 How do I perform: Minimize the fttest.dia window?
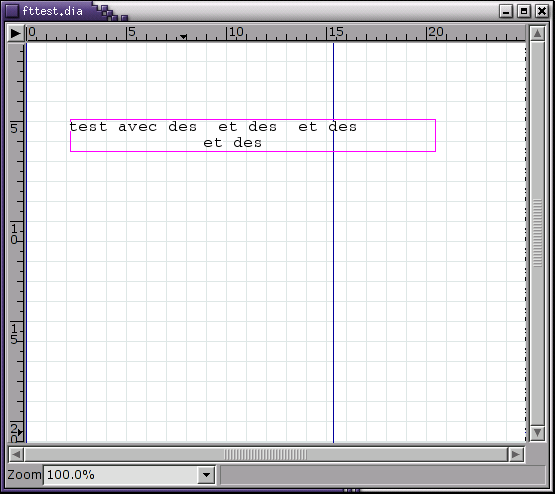[506, 11]
